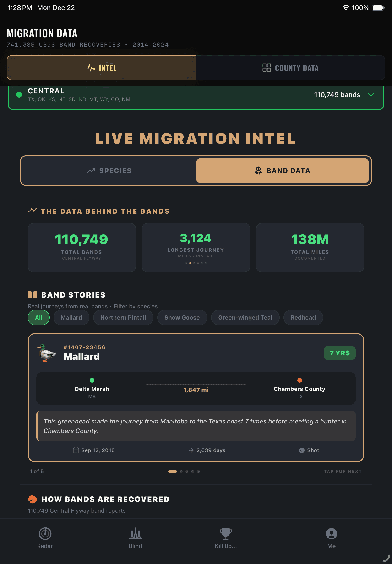392x564 pixels.
Task: Click the pie chart icon for How Bands Are Recovered
Action: click(33, 499)
